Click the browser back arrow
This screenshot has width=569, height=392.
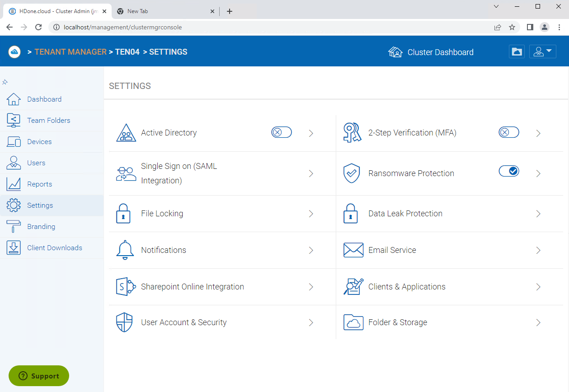9,27
